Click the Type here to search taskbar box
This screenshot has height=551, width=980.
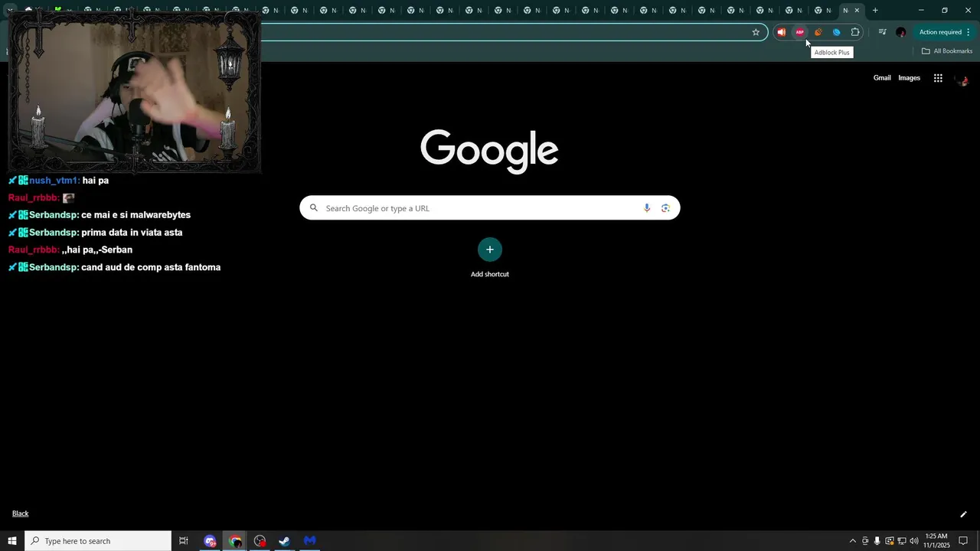tap(98, 541)
